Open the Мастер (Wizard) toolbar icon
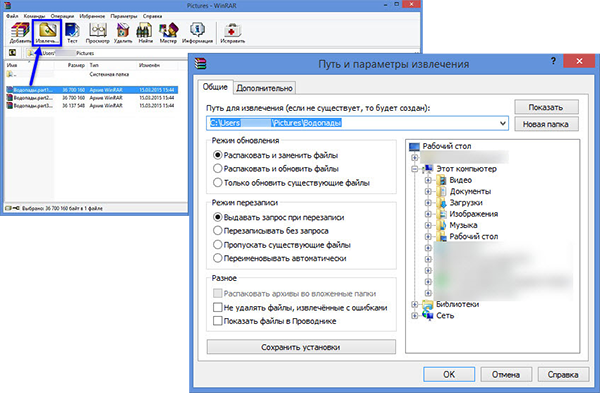The height and width of the screenshot is (393, 600). [168, 33]
